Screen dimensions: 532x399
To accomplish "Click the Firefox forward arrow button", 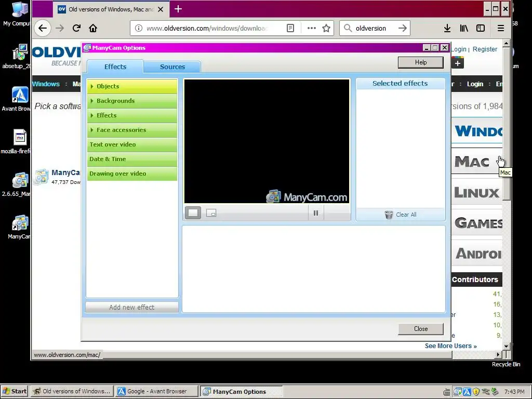I will click(60, 28).
